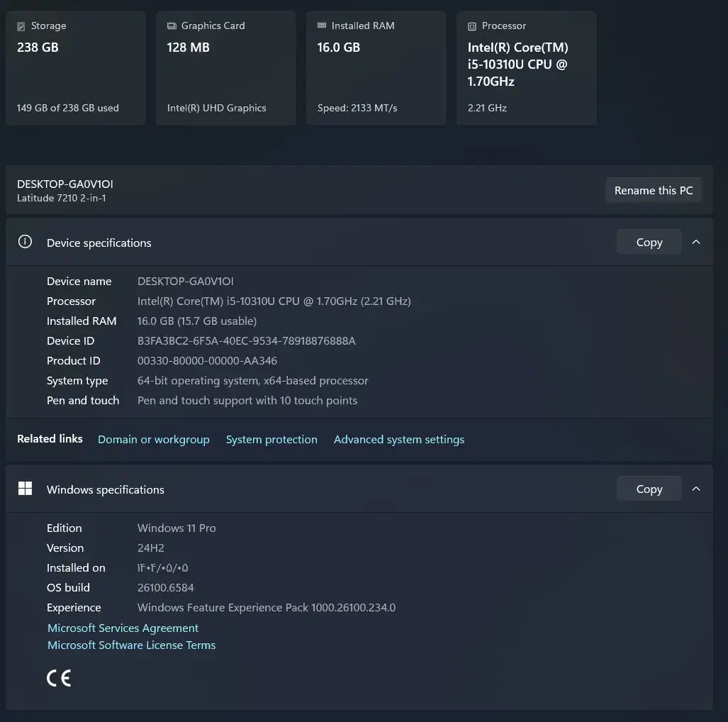Click the Installed RAM icon
Screen dimensions: 728x722
322,26
